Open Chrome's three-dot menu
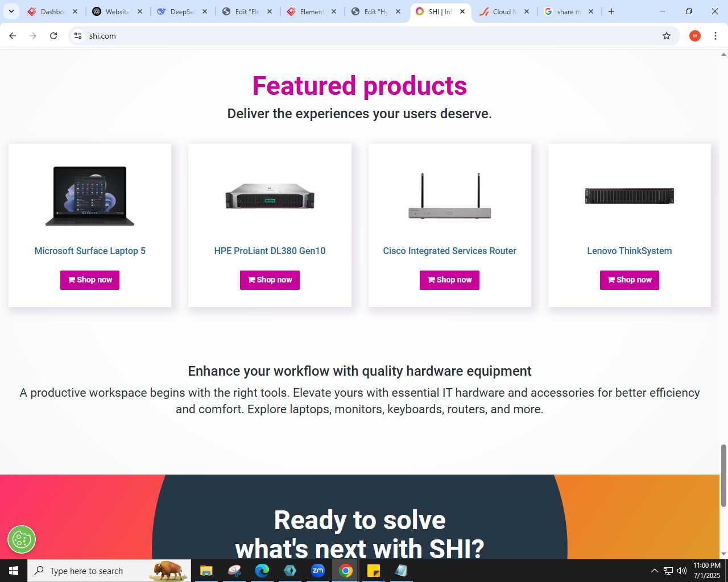 coord(715,36)
